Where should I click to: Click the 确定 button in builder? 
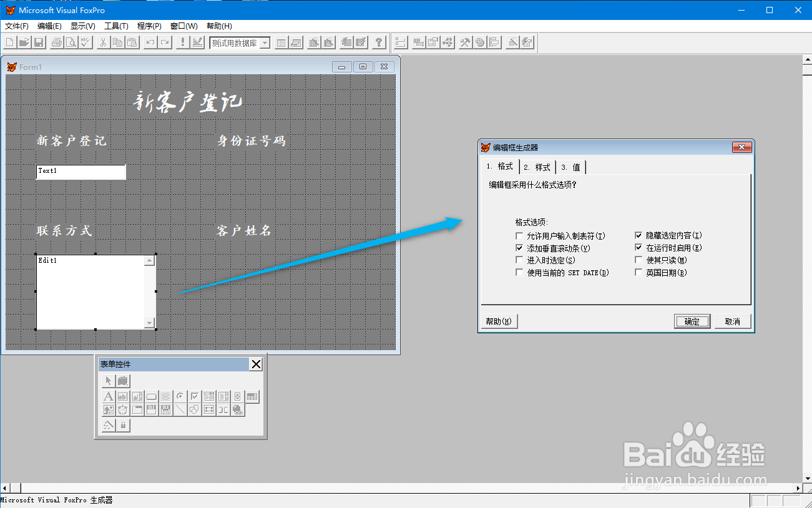tap(692, 321)
